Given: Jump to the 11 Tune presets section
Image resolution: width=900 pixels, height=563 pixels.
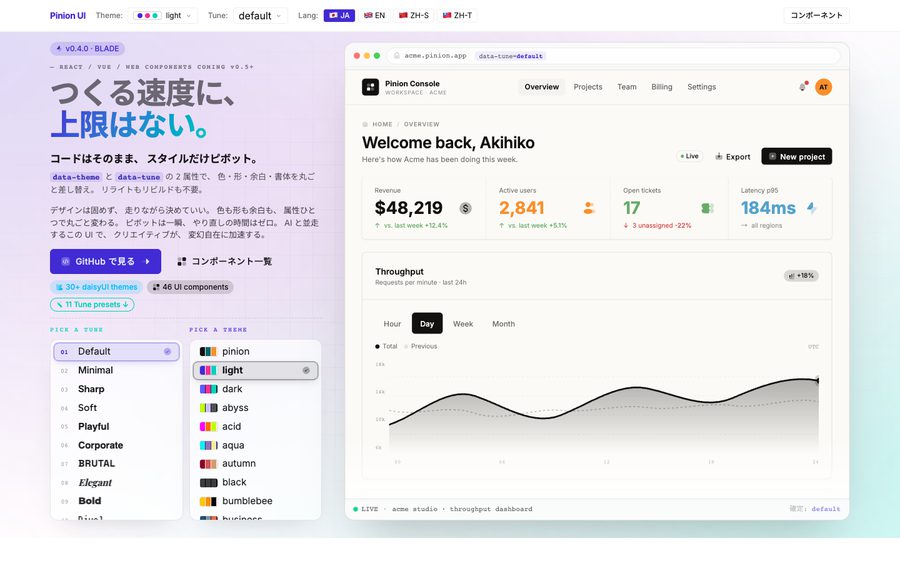Looking at the screenshot, I should pos(92,305).
